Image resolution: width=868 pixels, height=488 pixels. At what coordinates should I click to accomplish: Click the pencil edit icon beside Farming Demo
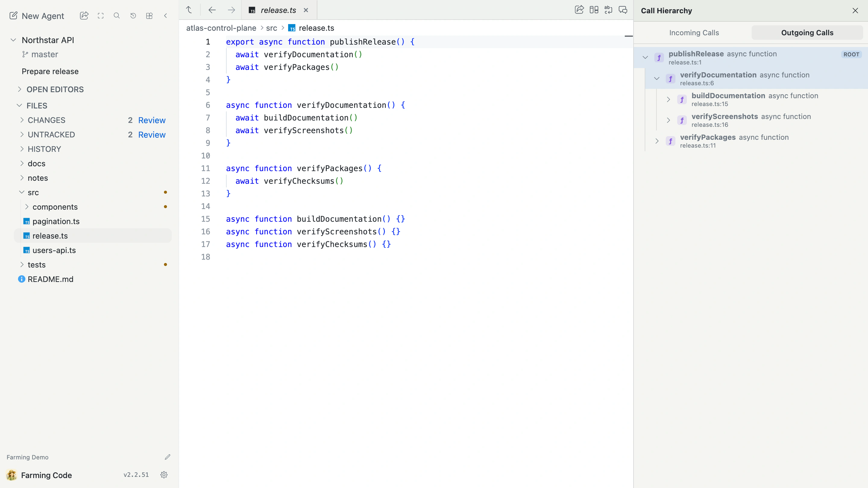click(x=168, y=457)
